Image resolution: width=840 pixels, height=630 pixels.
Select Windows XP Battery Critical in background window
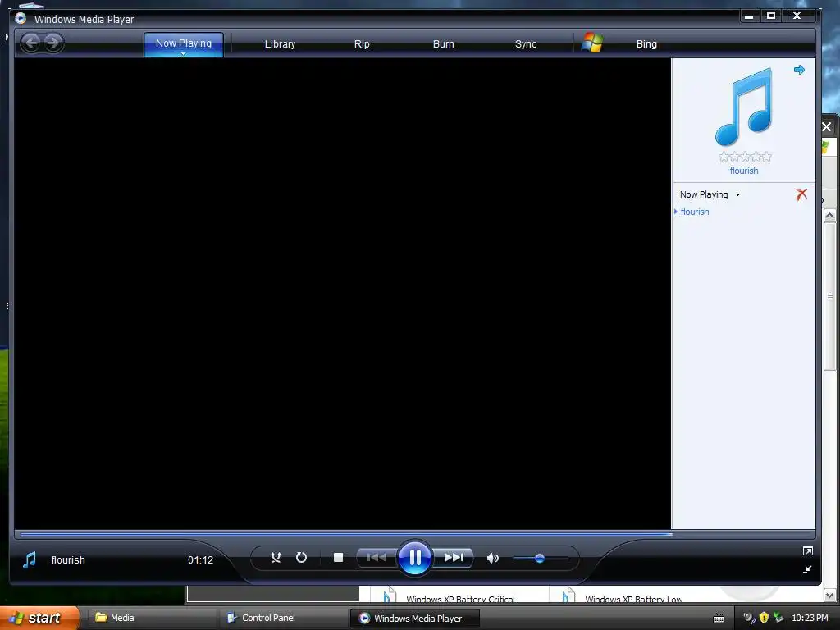460,599
